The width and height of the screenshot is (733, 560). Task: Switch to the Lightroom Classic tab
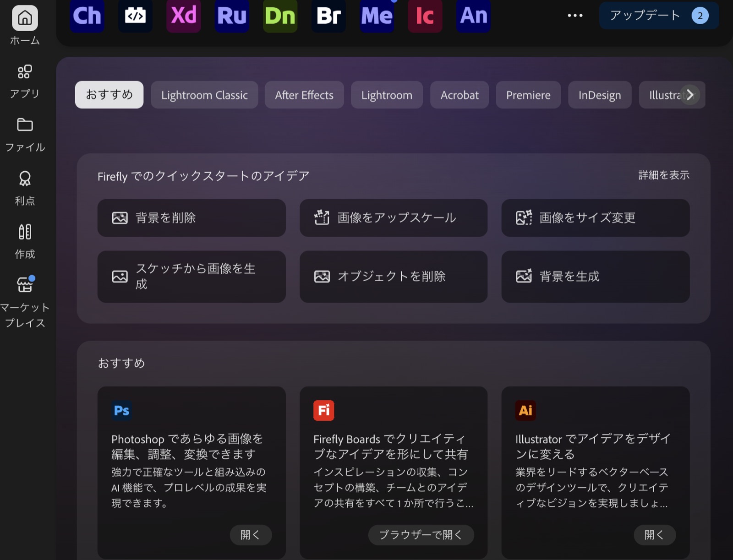204,95
